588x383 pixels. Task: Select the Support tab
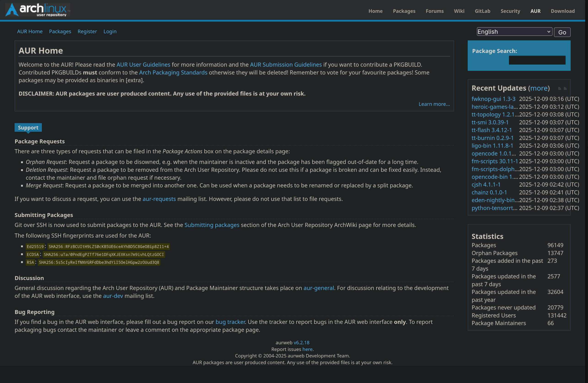28,128
